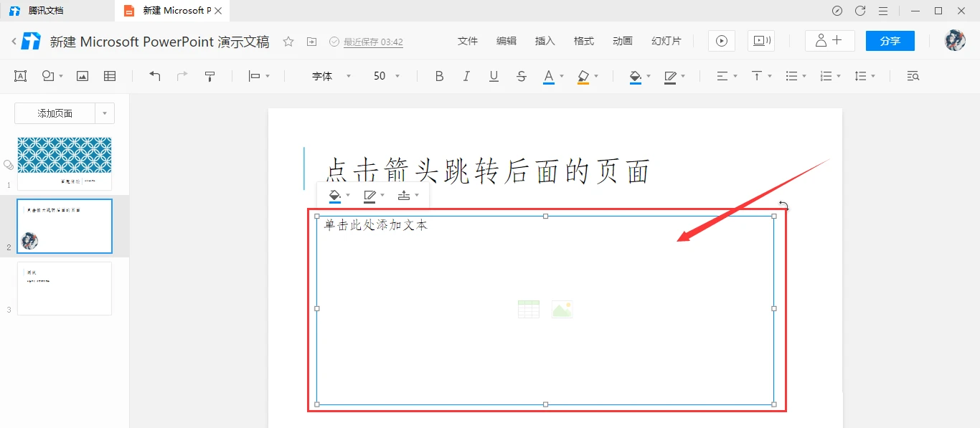Click the orange highlight color swatch
Image resolution: width=980 pixels, height=428 pixels.
pos(583,76)
